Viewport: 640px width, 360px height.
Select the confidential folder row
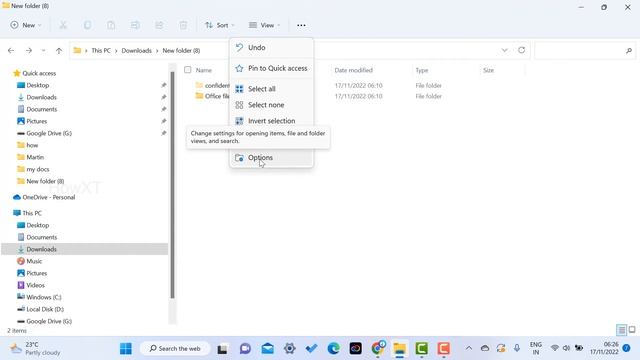coord(212,85)
